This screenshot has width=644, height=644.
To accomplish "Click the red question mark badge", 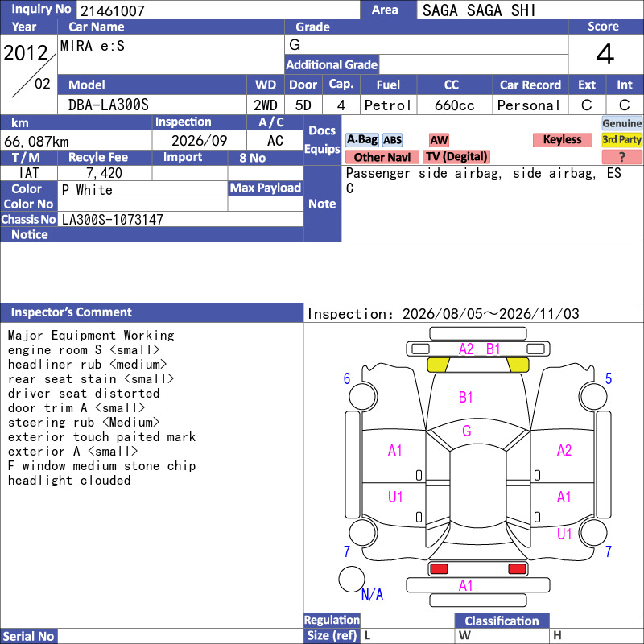I will 621,157.
